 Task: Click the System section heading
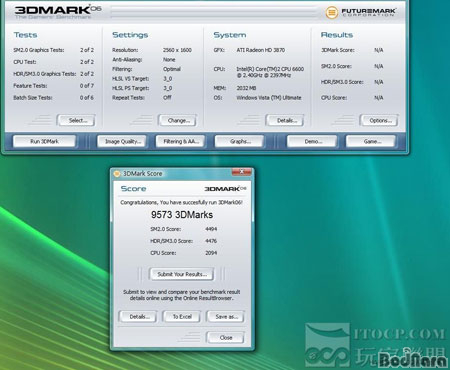coord(230,35)
